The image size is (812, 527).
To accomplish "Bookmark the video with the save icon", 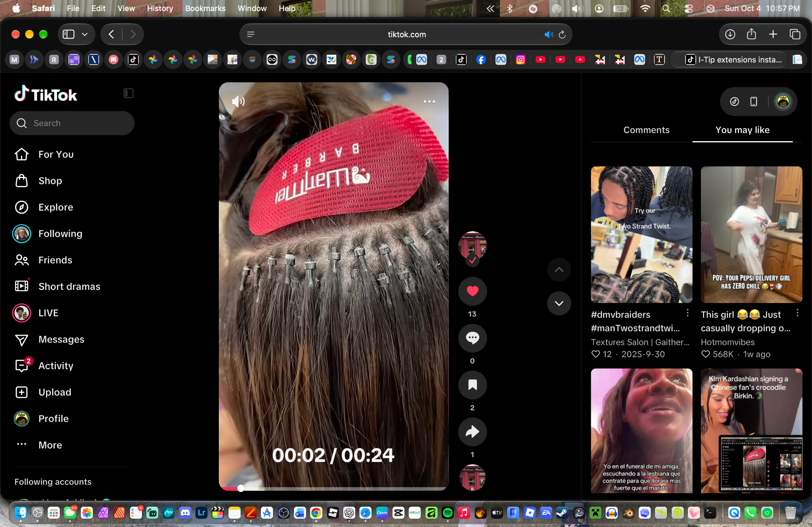I will click(472, 385).
